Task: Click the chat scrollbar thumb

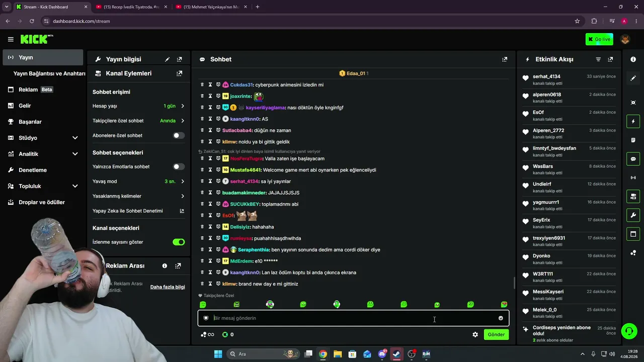Action: 514,283
